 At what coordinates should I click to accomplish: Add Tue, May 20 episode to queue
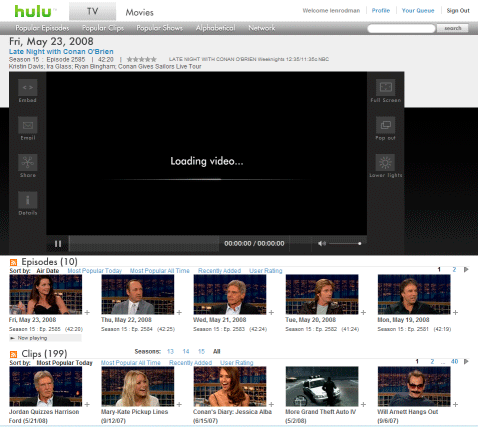363,313
